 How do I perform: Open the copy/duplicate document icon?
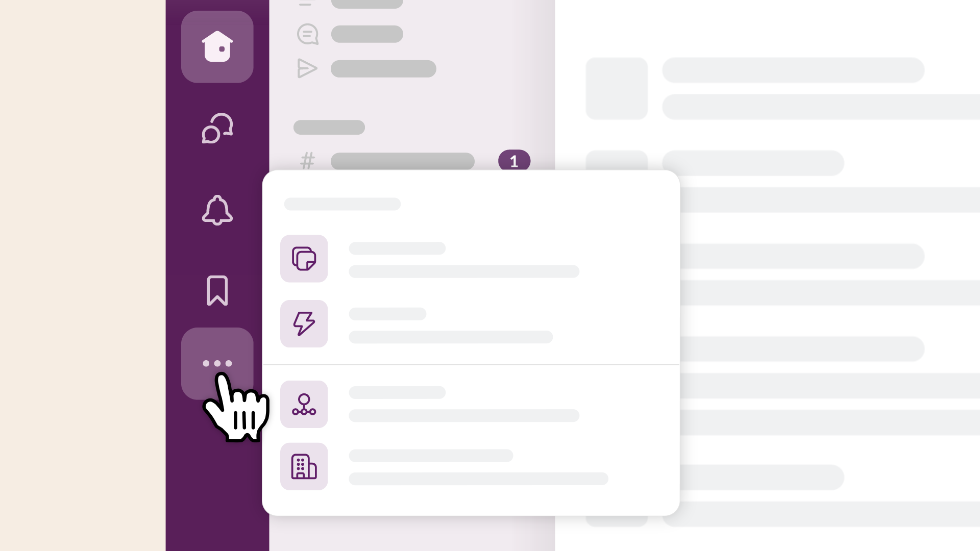(x=304, y=258)
